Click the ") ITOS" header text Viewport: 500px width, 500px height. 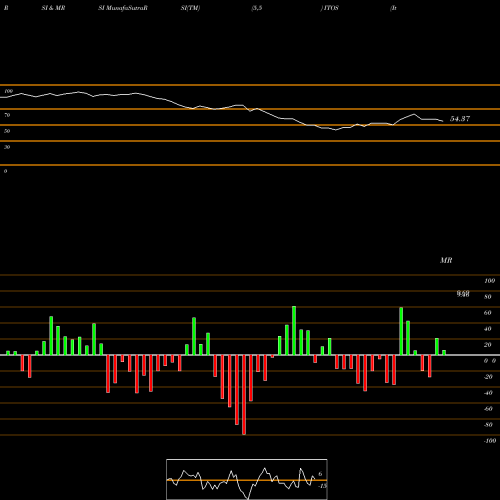coord(330,8)
